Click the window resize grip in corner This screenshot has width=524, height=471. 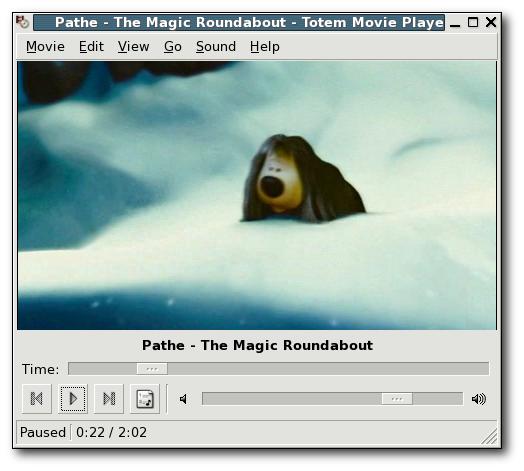489,437
